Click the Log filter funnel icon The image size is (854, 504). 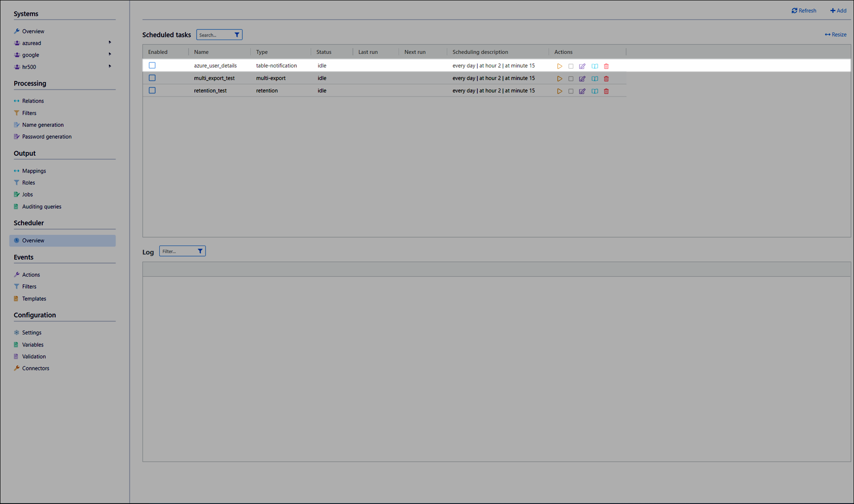pyautogui.click(x=200, y=251)
